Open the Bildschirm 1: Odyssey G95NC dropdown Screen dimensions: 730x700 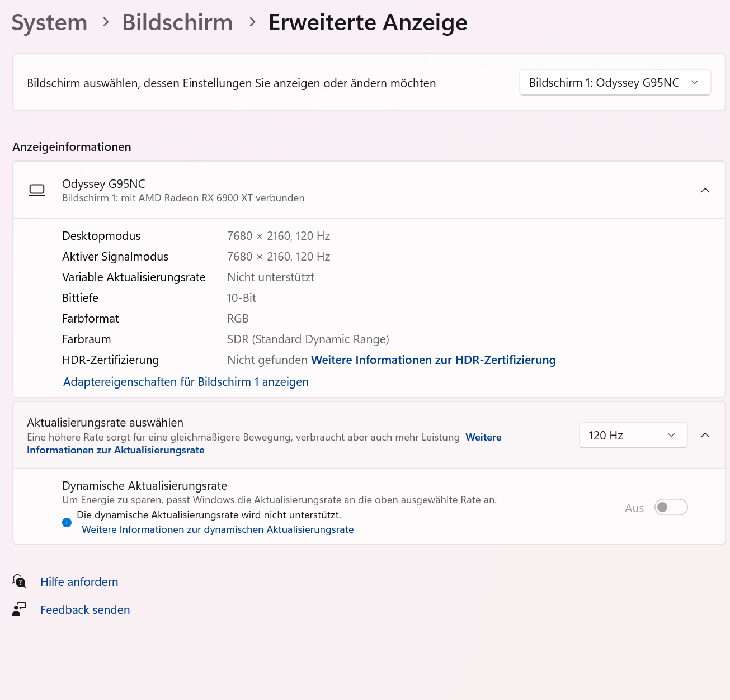[x=615, y=83]
